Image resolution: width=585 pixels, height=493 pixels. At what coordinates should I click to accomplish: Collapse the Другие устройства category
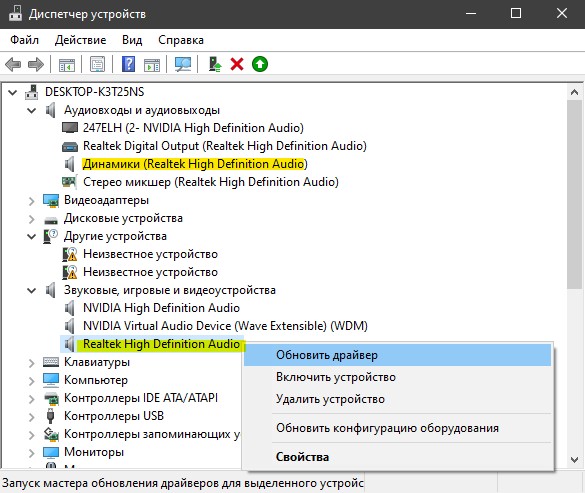click(x=32, y=237)
